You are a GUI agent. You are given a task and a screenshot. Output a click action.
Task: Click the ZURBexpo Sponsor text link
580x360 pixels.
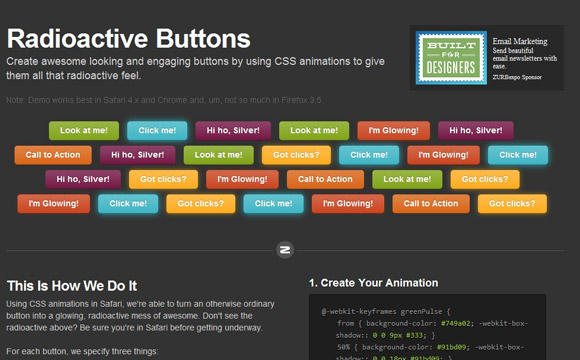point(517,77)
